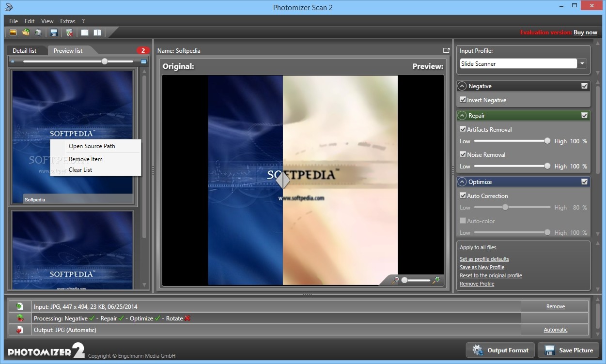
Task: Click the fullscreen preview icon beside Name
Action: pyautogui.click(x=446, y=50)
